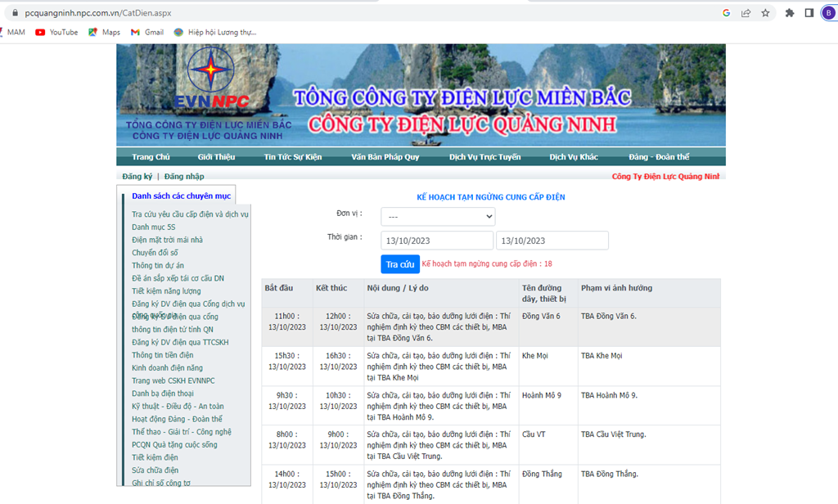
Task: Open the Đăng ký link
Action: (x=137, y=177)
